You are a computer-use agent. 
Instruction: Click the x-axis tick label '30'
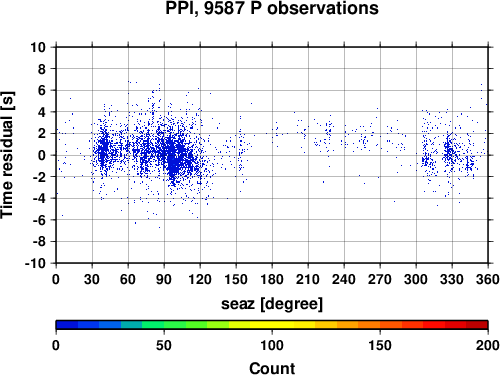click(x=92, y=279)
